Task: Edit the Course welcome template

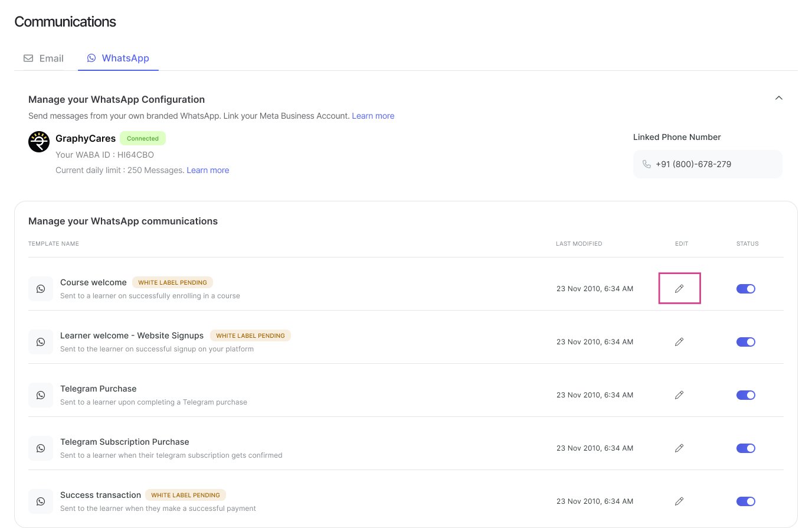Action: pos(679,289)
